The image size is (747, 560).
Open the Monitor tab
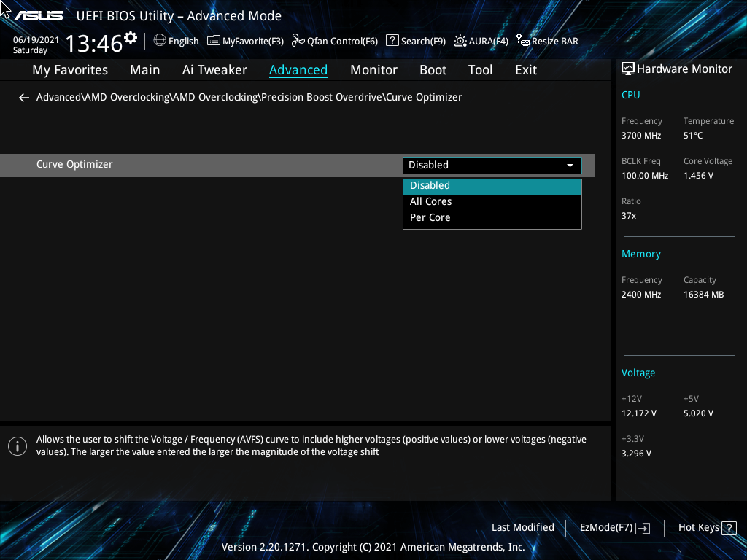[373, 70]
